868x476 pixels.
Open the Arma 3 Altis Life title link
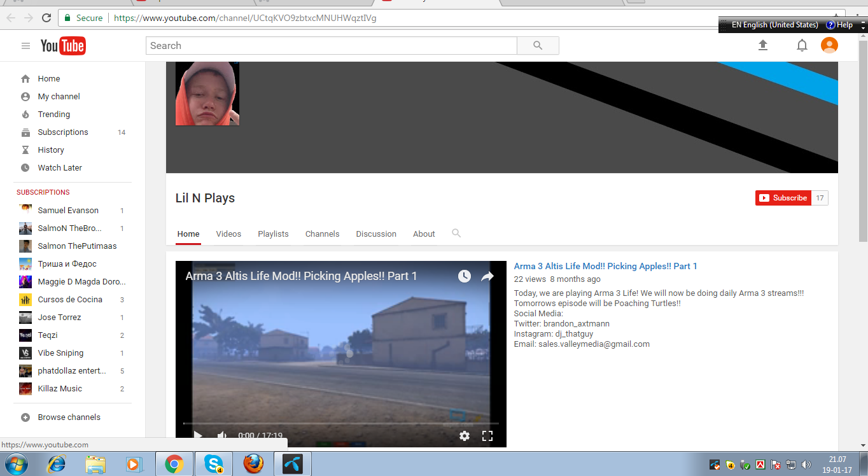pos(605,266)
